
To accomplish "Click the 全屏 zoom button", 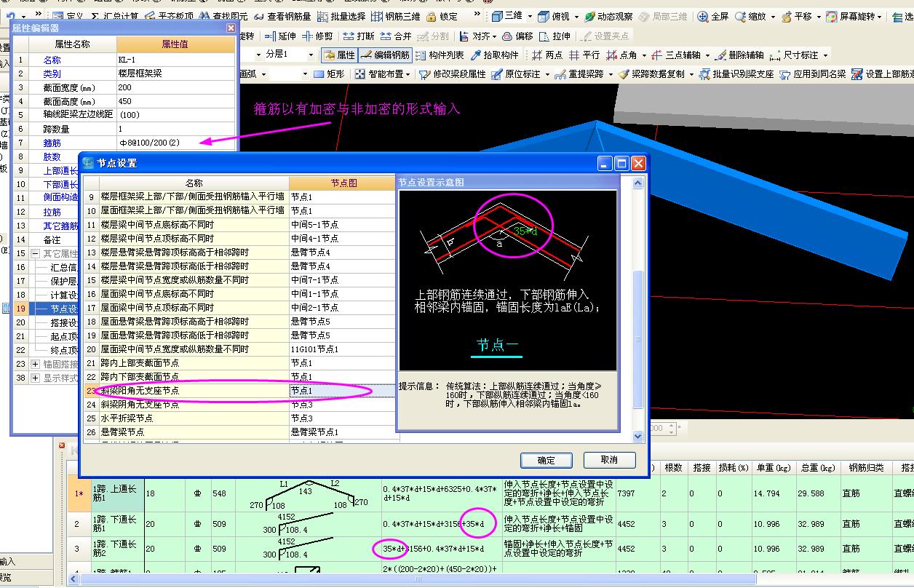I will pos(713,16).
